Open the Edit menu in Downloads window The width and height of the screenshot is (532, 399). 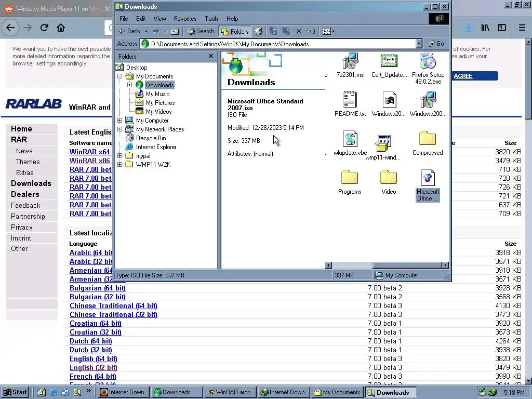click(141, 19)
